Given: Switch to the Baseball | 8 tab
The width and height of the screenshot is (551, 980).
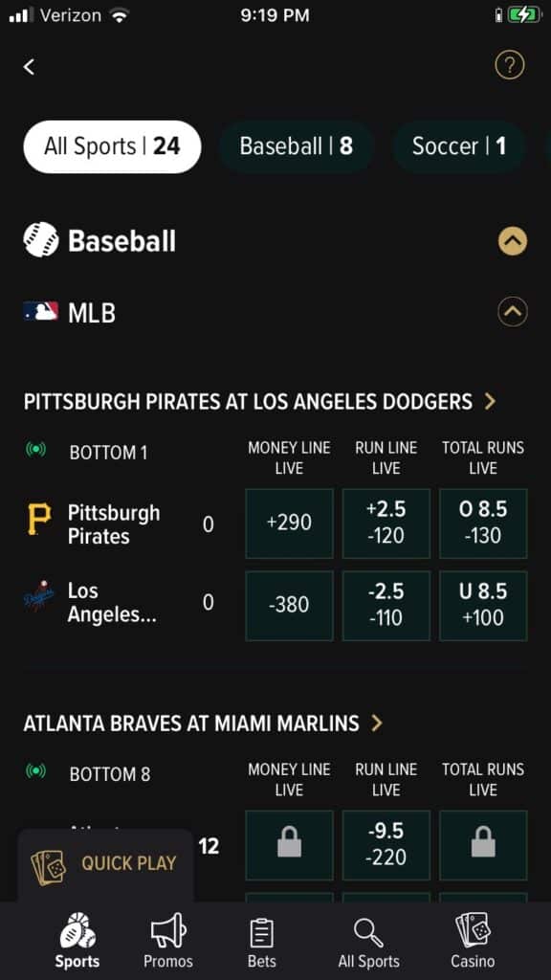Looking at the screenshot, I should tap(297, 145).
